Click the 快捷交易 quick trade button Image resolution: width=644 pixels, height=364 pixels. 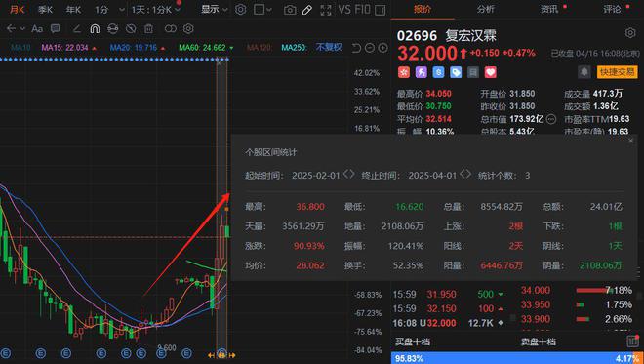(617, 72)
